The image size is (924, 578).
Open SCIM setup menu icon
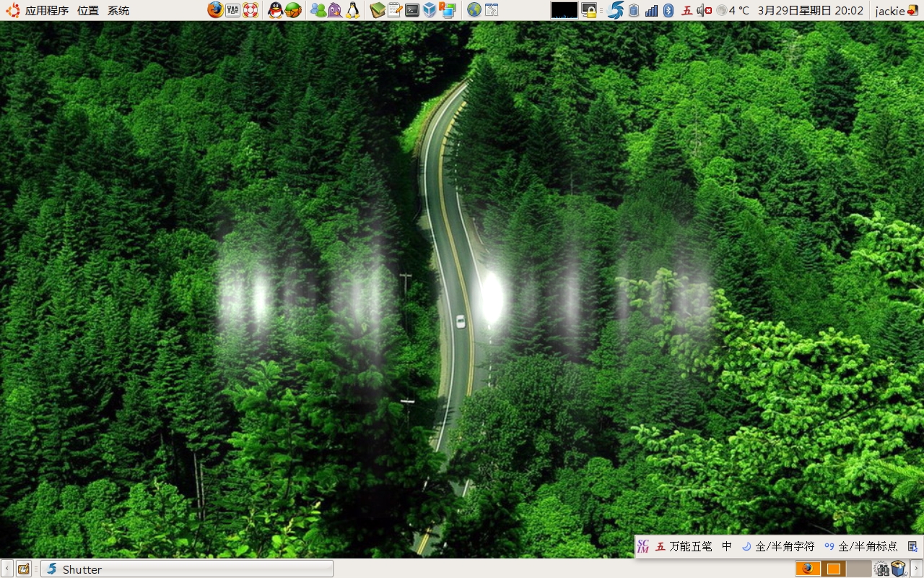(912, 546)
